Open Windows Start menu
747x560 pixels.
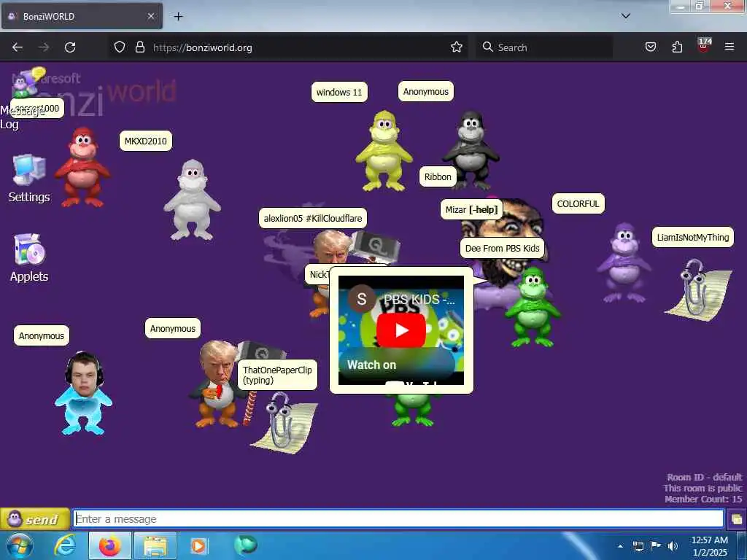click(x=20, y=545)
